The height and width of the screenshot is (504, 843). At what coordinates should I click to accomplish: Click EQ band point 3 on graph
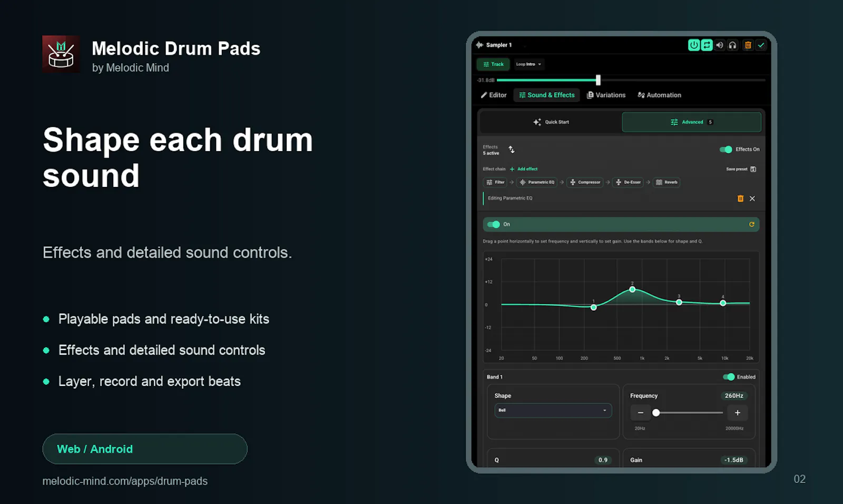pos(679,302)
